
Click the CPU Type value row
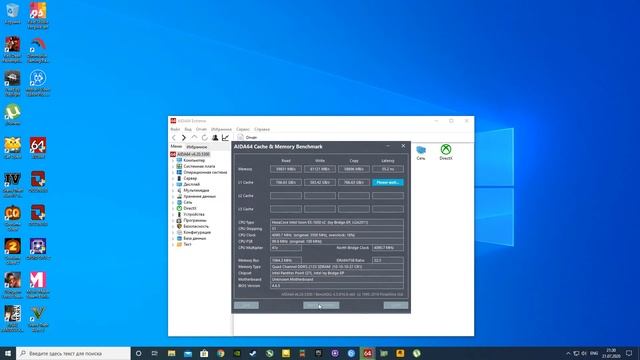tap(337, 222)
